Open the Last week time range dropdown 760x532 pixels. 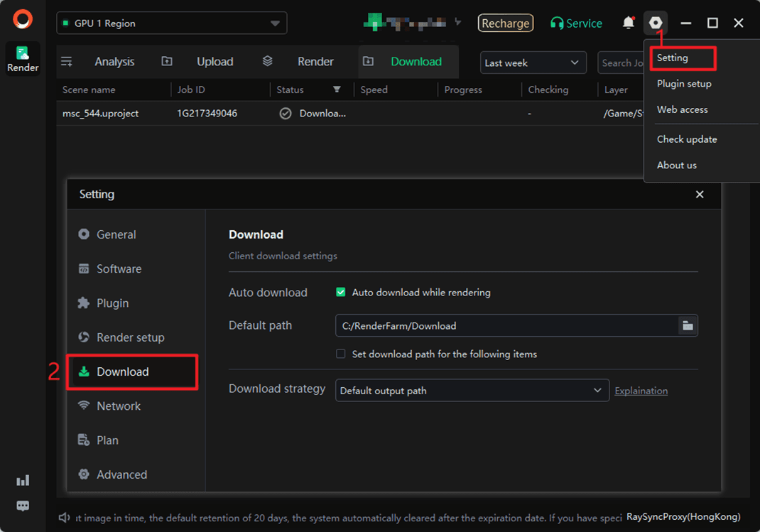[533, 63]
